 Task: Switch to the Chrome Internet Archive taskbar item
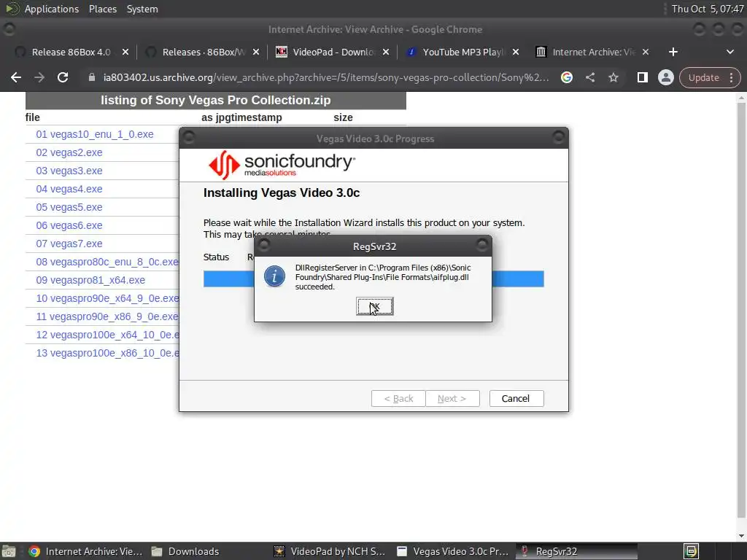click(x=86, y=551)
